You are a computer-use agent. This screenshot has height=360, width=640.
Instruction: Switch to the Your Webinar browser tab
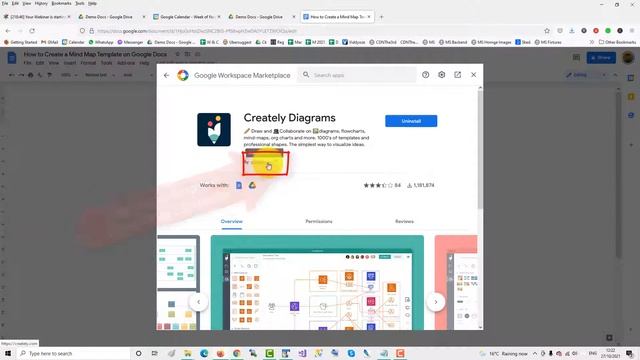[x=37, y=17]
